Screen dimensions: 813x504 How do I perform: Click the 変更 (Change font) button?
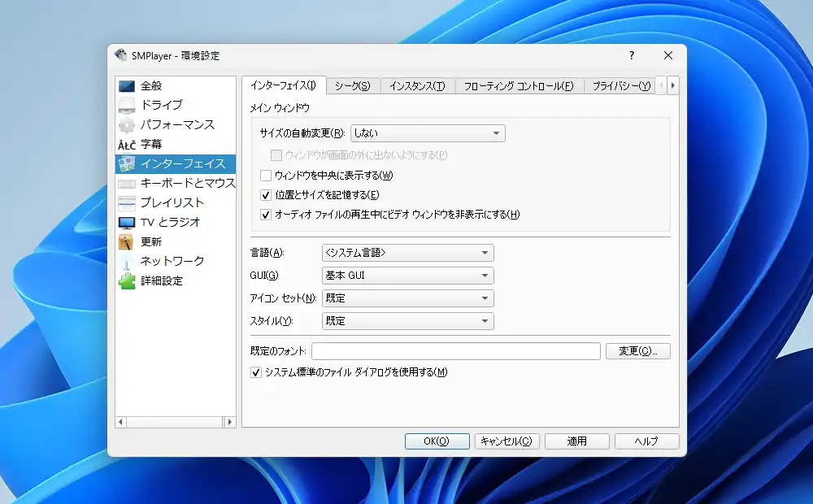coord(638,350)
